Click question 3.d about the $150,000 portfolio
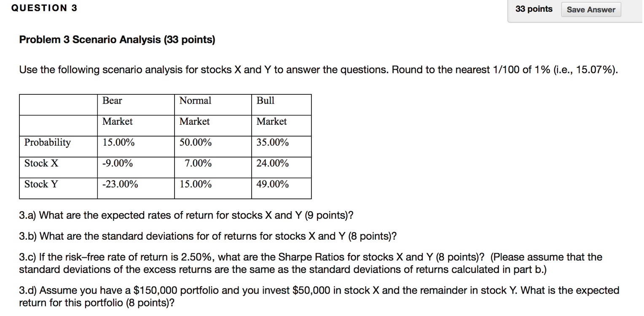 click(319, 296)
